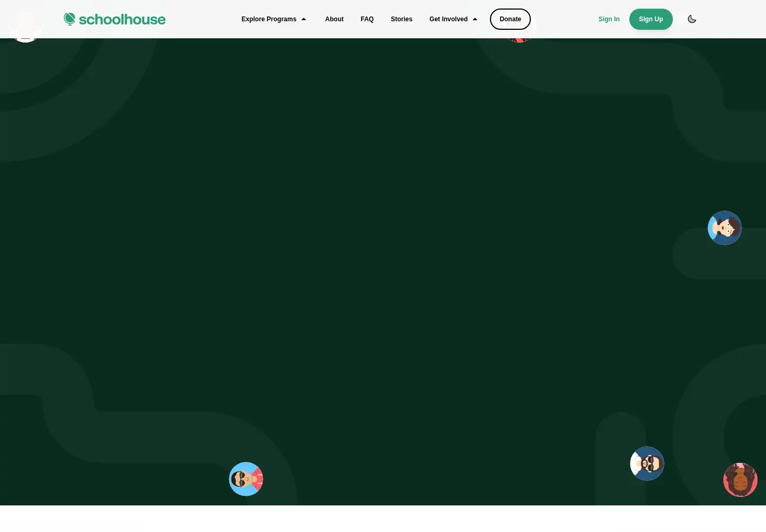Expand the Explore Programs dropdown
766x532 pixels.
point(274,19)
